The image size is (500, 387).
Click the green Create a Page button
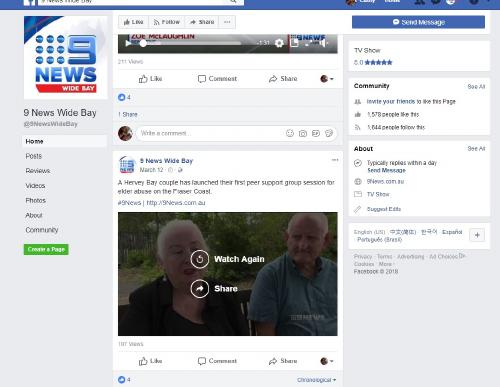(x=46, y=249)
